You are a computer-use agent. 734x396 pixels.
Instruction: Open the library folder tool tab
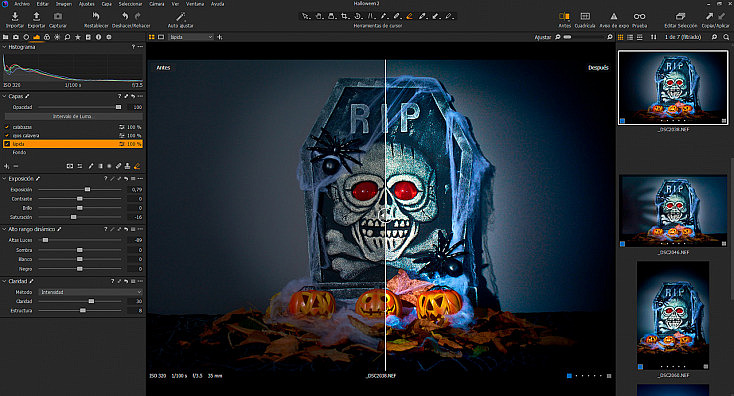point(6,37)
